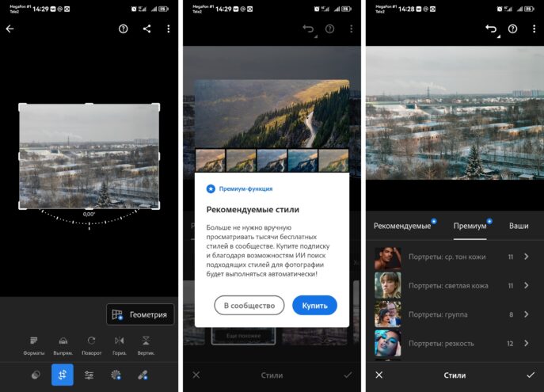Tap the share icon in top bar

pyautogui.click(x=146, y=29)
